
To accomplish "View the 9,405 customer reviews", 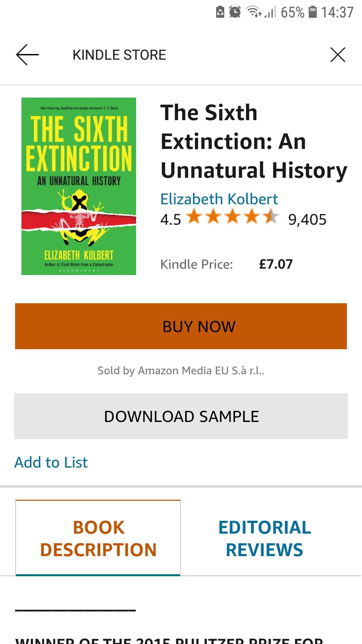I will coord(307,220).
